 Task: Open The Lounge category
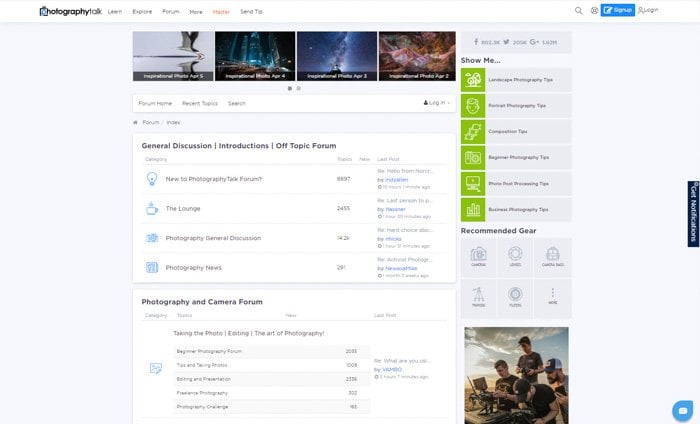[x=183, y=208]
